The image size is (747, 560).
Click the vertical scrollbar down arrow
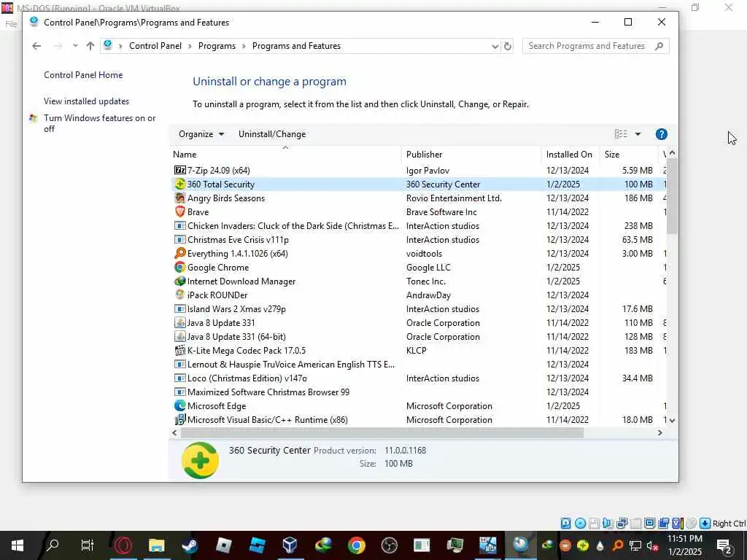pos(672,421)
